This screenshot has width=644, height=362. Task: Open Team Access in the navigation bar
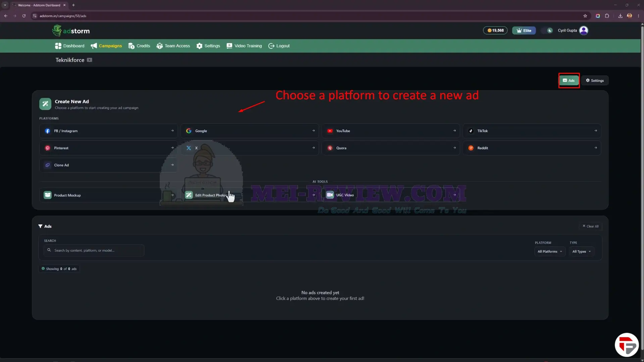(173, 46)
